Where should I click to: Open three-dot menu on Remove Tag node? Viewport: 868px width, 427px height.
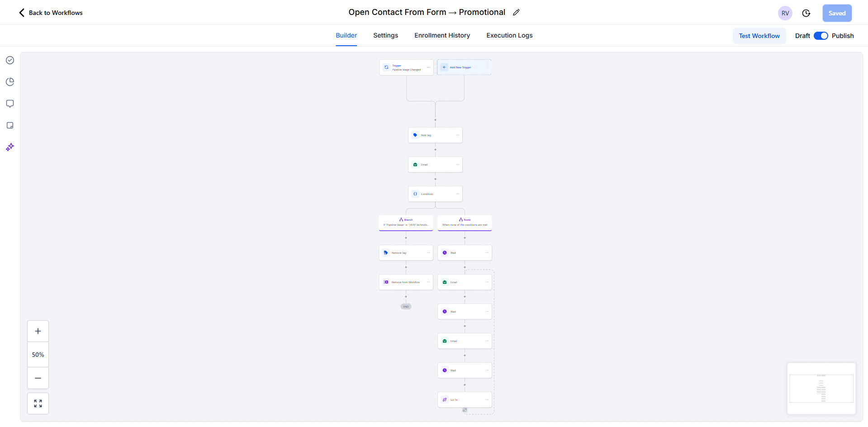(428, 252)
